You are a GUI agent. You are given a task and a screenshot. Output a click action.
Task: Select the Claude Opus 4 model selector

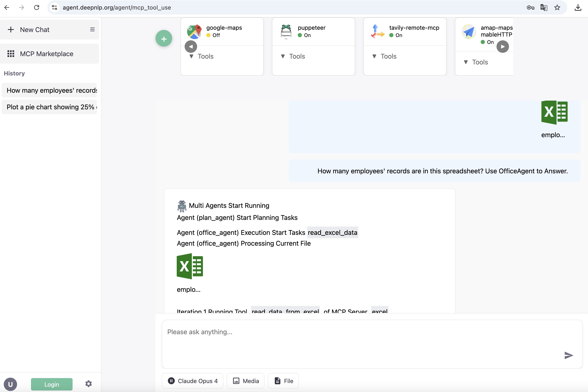point(192,381)
